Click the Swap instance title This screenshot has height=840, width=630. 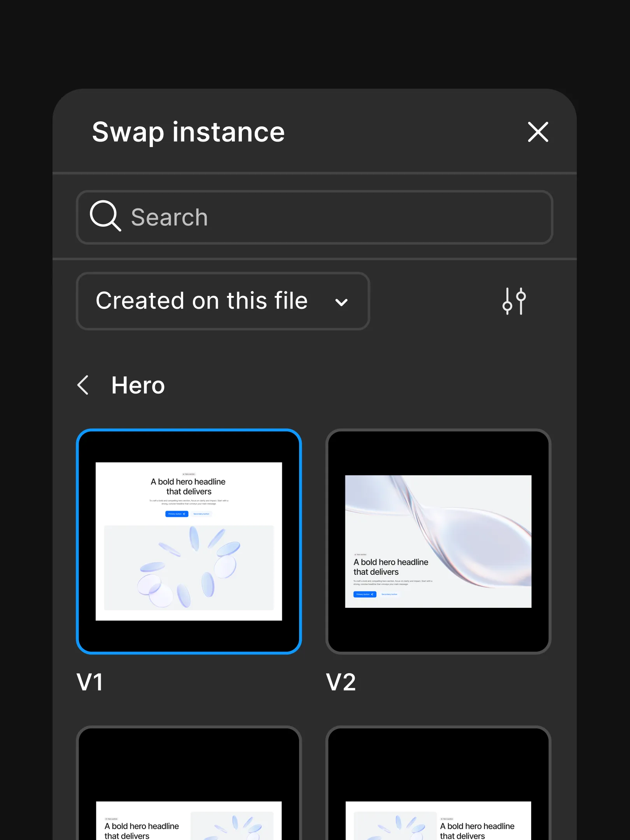(189, 132)
